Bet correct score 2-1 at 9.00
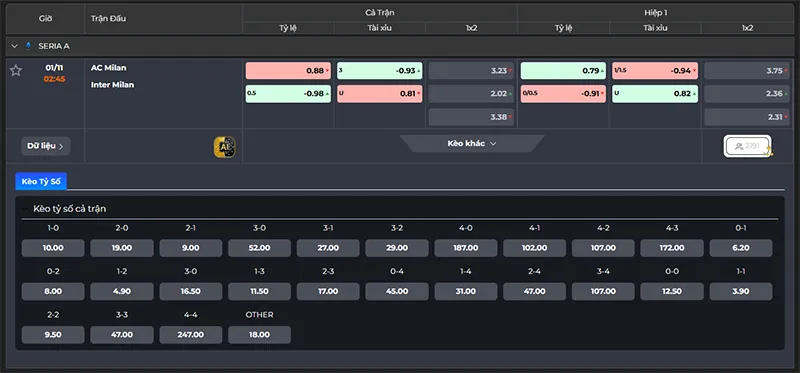Image resolution: width=800 pixels, height=373 pixels. [x=191, y=248]
